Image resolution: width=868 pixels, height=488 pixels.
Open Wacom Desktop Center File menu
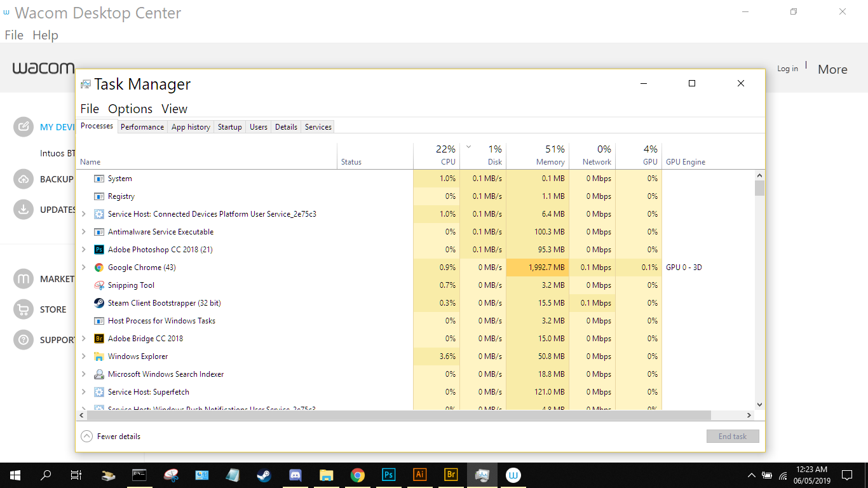click(14, 35)
